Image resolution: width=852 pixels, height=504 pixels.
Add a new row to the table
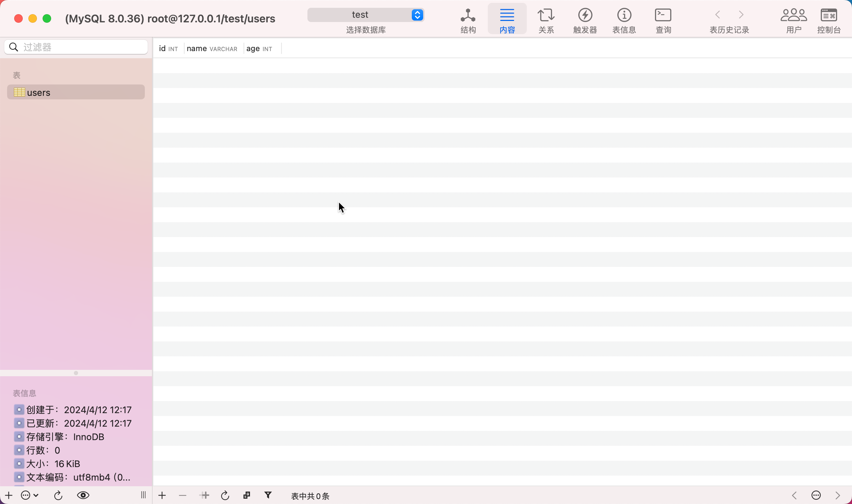[162, 495]
